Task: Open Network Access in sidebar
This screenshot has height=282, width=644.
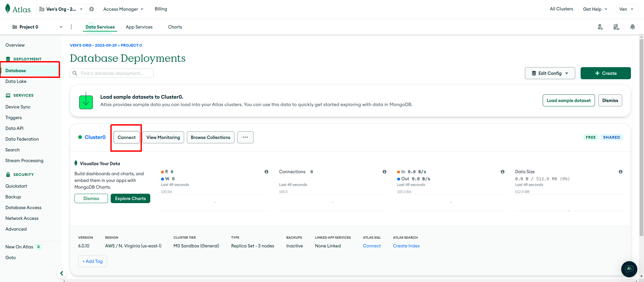Action: [22, 218]
